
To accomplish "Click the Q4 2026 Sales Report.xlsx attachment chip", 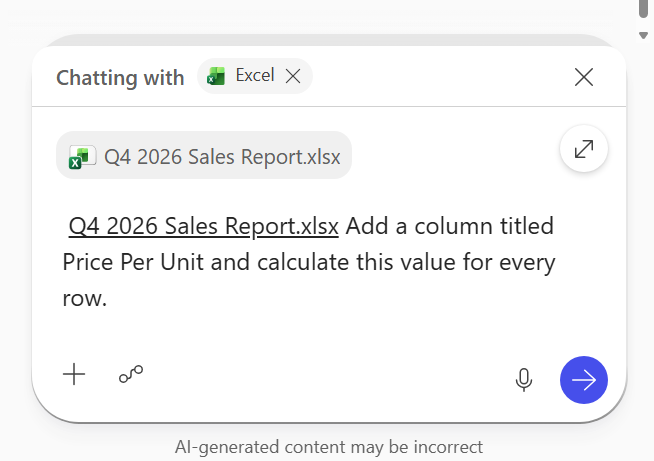I will 204,155.
